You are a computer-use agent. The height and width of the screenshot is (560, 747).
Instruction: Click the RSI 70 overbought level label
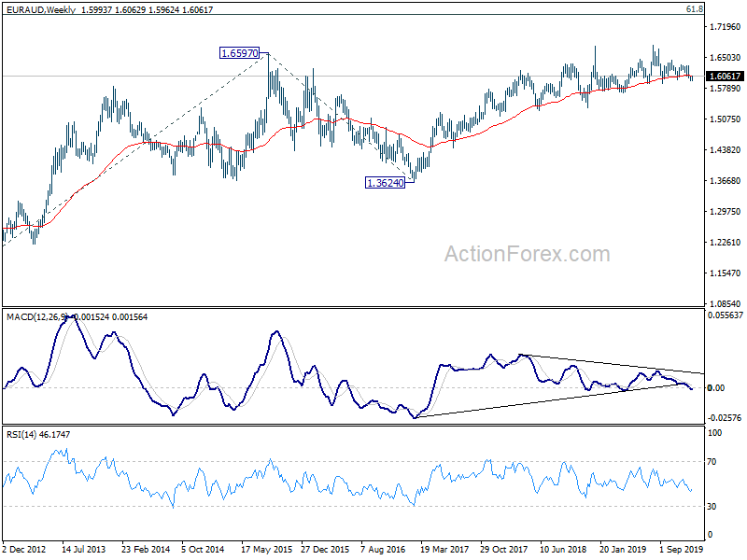(712, 462)
